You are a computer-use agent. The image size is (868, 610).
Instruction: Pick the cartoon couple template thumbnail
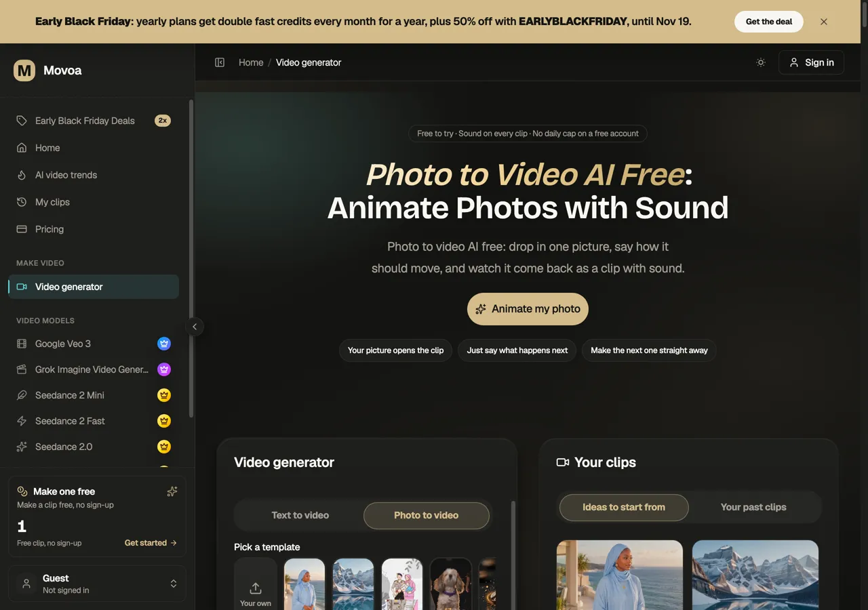coord(402,584)
